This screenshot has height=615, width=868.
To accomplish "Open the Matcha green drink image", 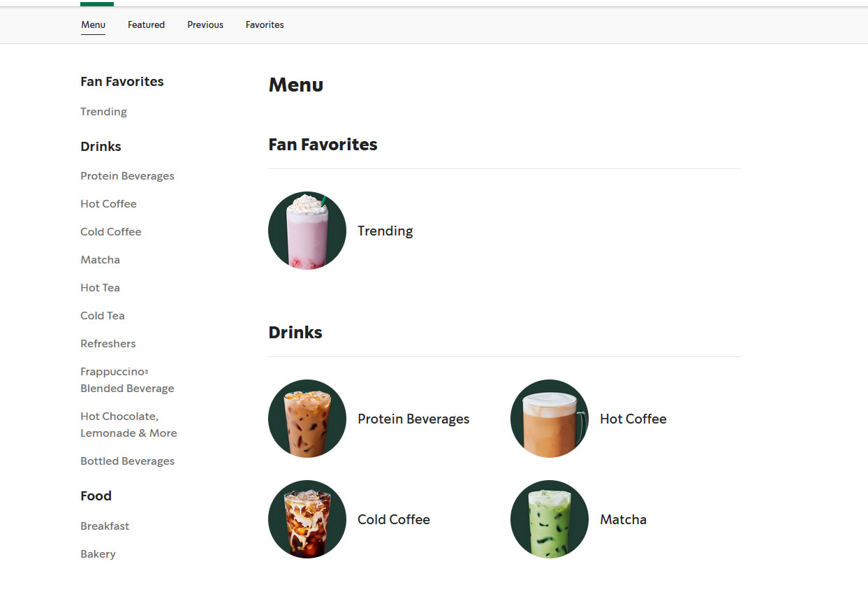I will pyautogui.click(x=550, y=519).
